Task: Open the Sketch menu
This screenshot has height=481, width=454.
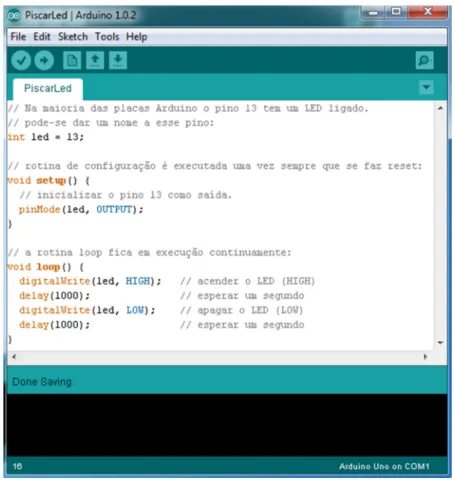Action: tap(73, 37)
